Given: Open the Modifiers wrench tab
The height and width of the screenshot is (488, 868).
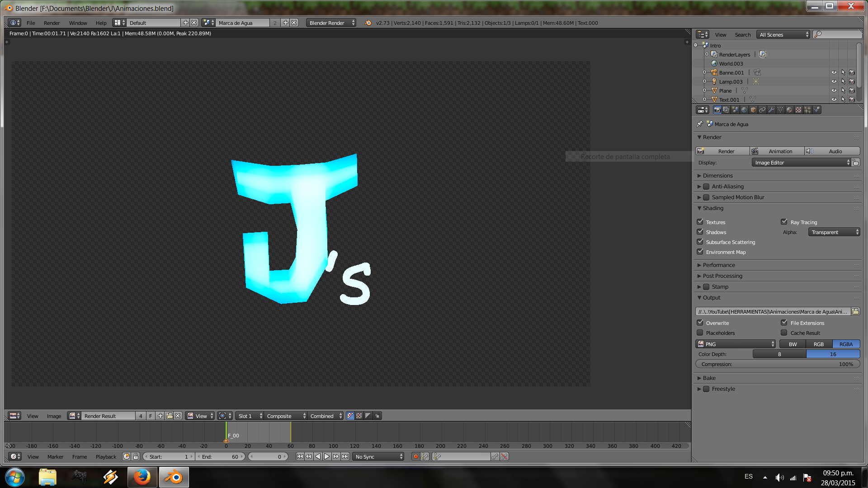Looking at the screenshot, I should tap(771, 110).
